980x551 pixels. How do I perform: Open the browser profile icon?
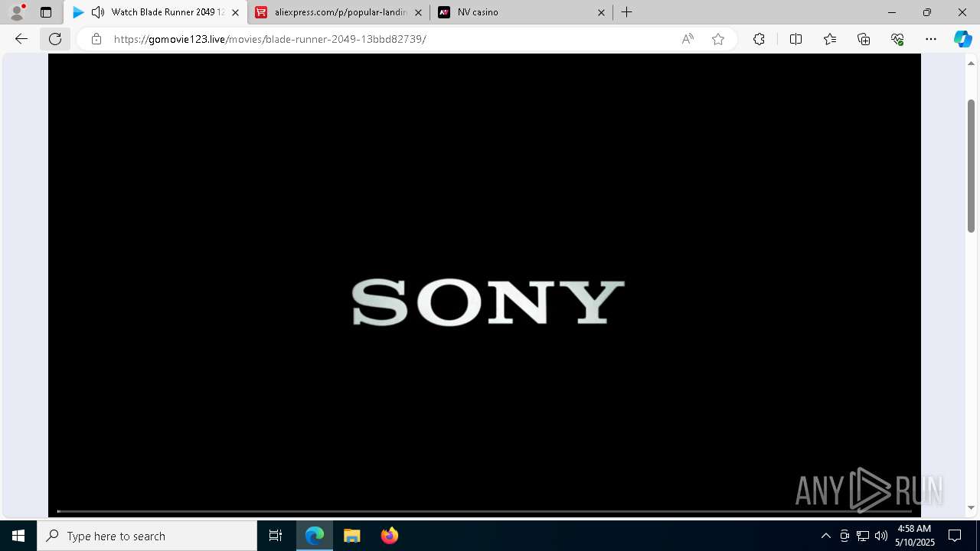[17, 12]
